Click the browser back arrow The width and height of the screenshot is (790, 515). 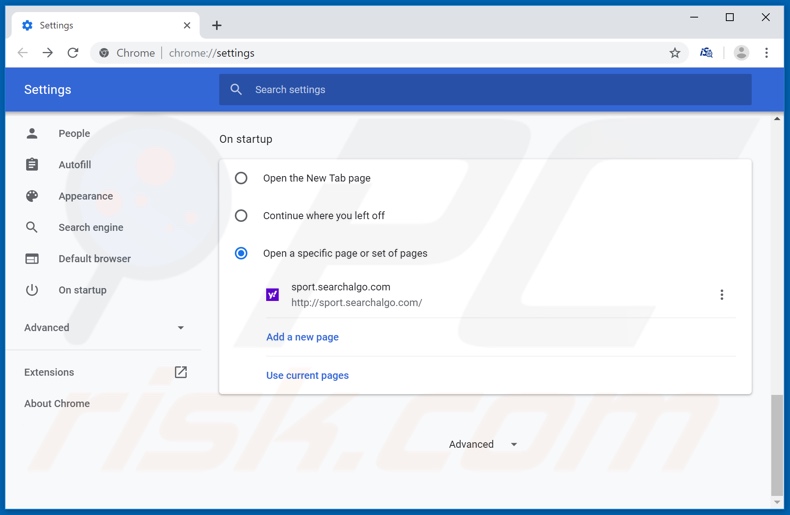(23, 53)
